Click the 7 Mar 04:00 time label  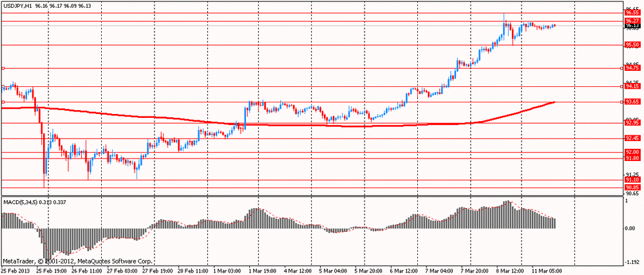pos(440,271)
